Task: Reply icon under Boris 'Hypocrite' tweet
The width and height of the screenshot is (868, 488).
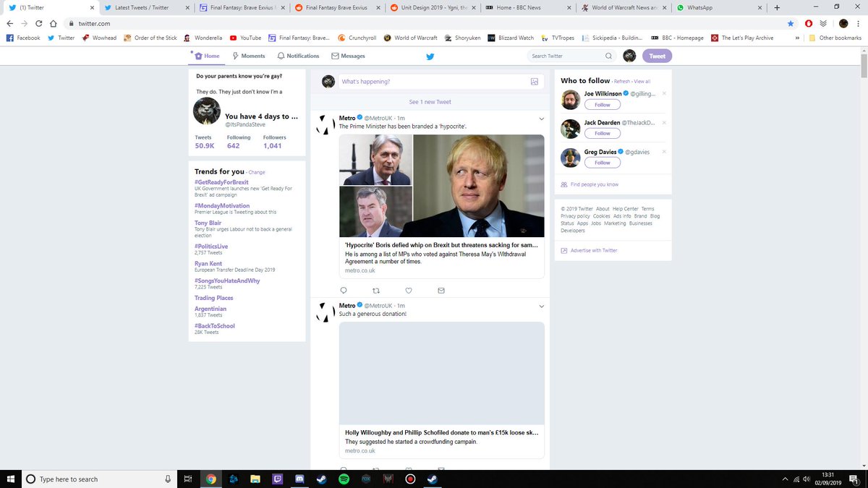Action: click(x=344, y=291)
